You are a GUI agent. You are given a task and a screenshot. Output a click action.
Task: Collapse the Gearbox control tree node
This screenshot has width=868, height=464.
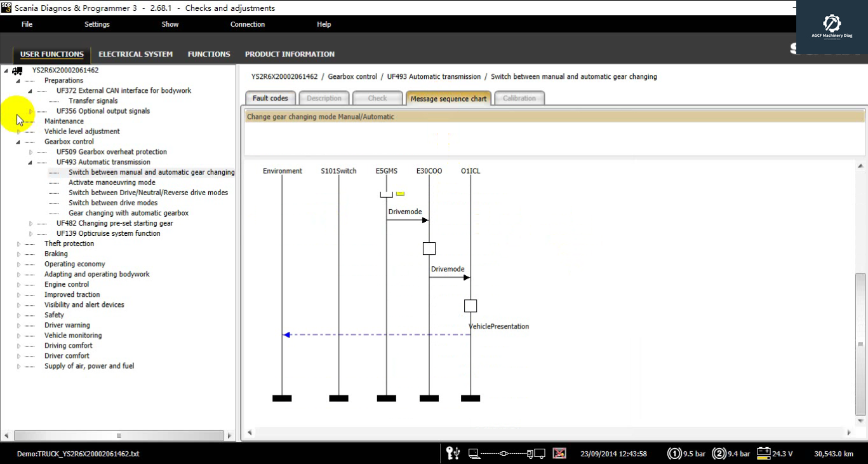18,142
